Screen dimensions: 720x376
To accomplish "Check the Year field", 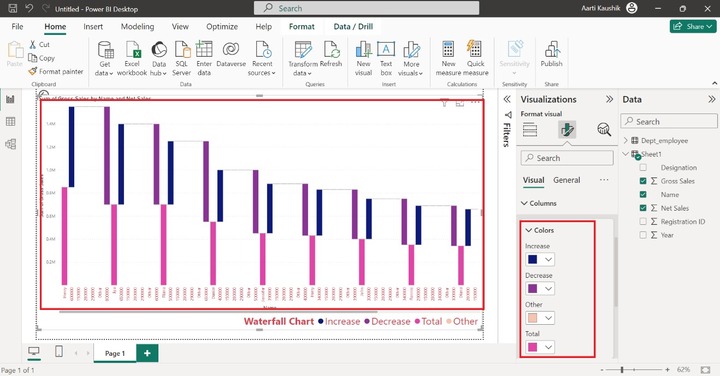I will (643, 235).
